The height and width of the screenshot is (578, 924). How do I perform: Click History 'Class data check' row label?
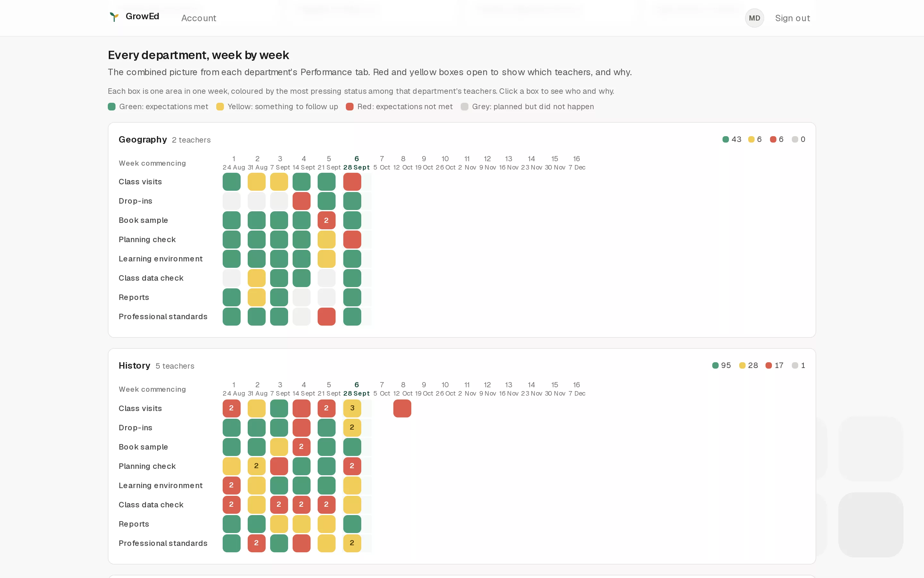coord(151,504)
